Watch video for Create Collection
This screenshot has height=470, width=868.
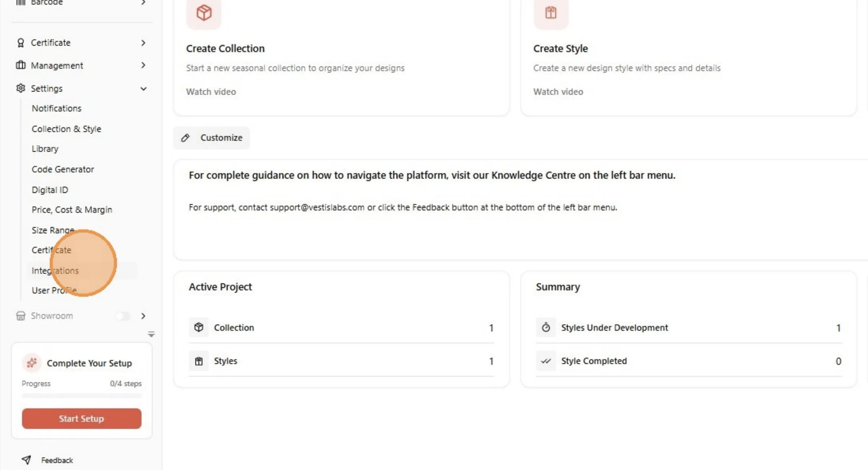(211, 92)
